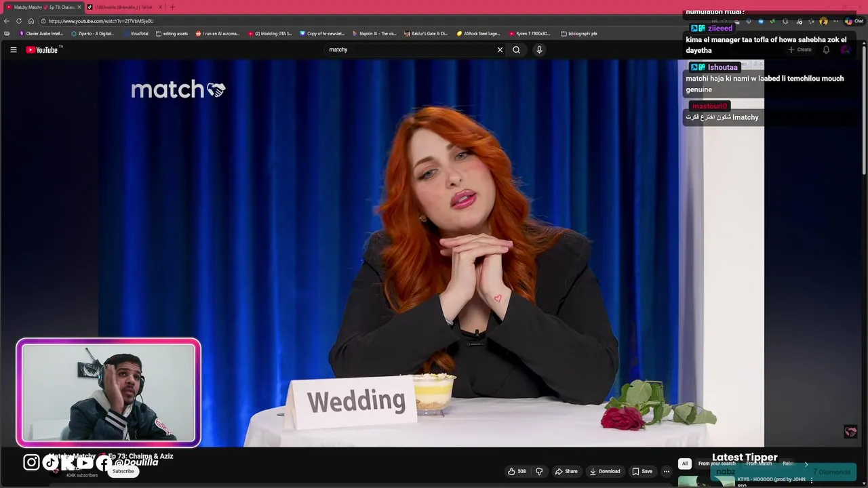Click the Instagram icon in the stream overlay
Image resolution: width=868 pixels, height=488 pixels.
[x=31, y=462]
